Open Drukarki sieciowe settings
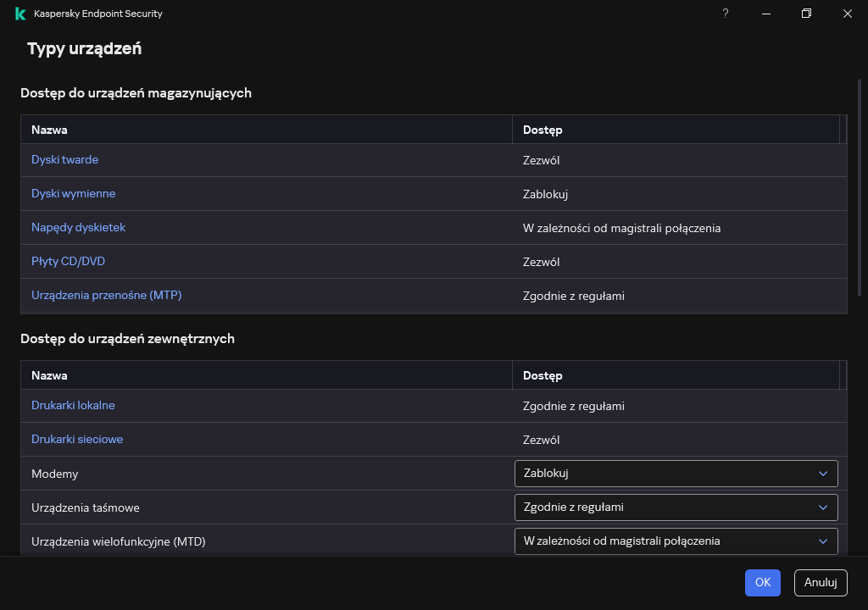 click(77, 440)
